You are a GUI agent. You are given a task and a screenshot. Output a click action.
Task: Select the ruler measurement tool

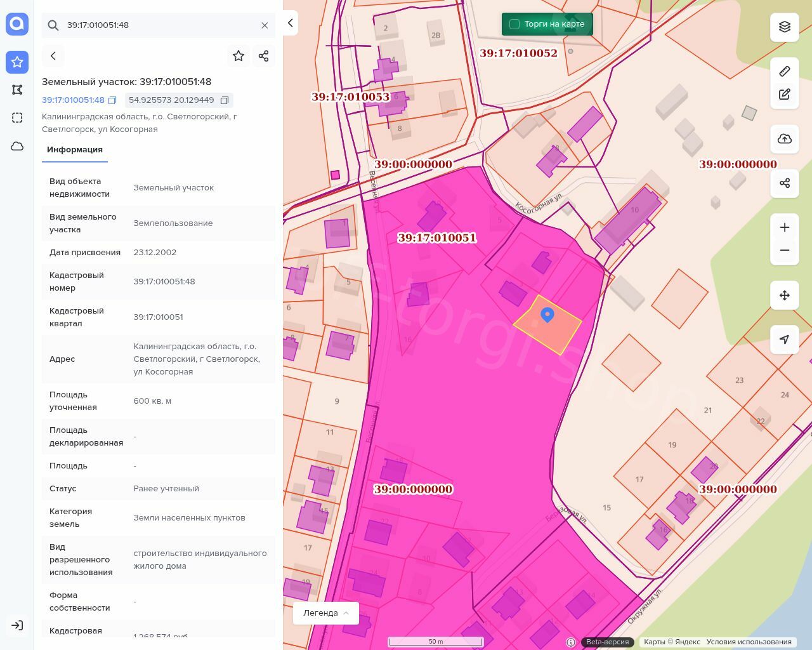785,71
